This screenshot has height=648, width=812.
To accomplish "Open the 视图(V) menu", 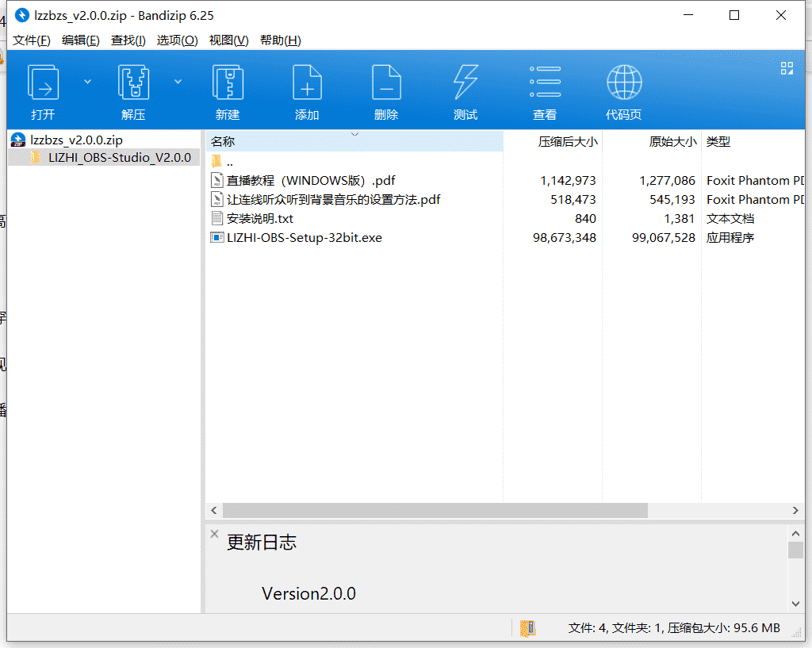I will tap(228, 40).
